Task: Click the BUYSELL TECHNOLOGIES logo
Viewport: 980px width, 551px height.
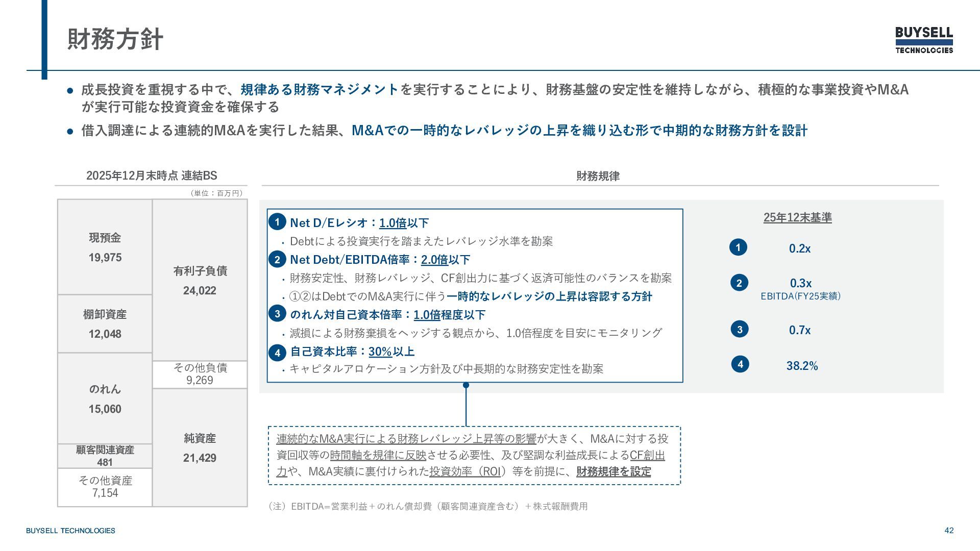Action: 924,40
